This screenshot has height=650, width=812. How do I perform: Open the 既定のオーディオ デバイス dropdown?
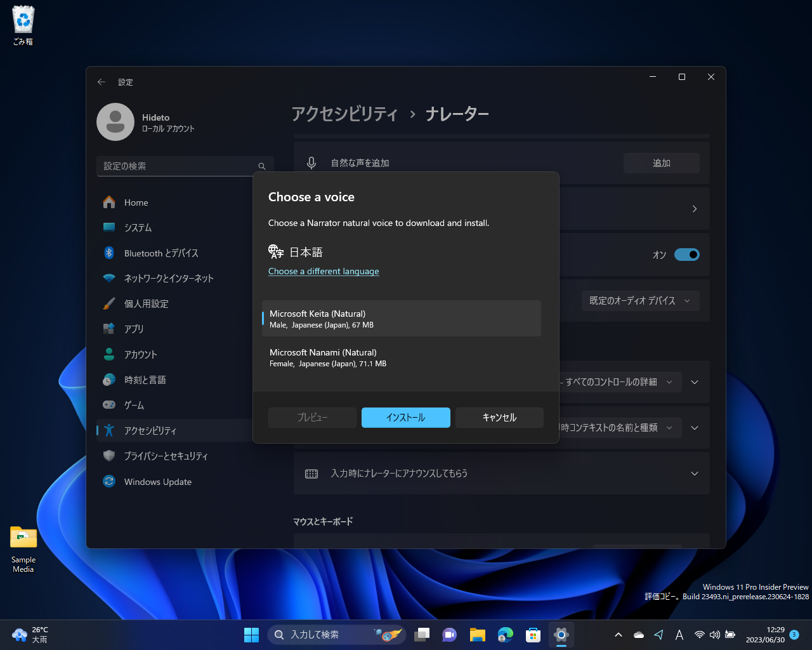click(640, 301)
